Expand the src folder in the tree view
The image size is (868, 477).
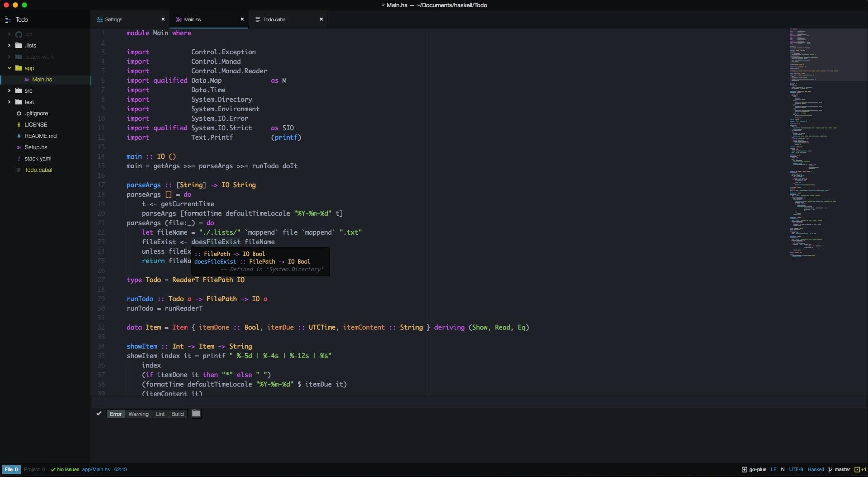coord(9,90)
